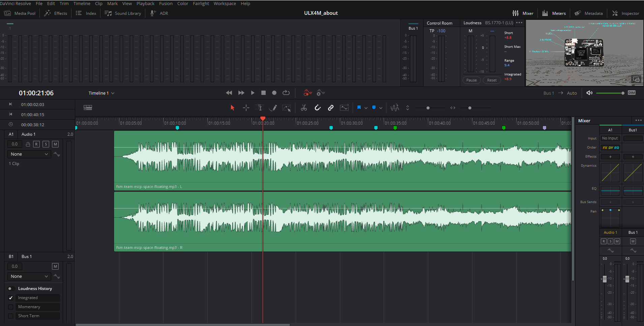Open the Audio 1 automation None dropdown
Image resolution: width=644 pixels, height=326 pixels.
(29, 154)
